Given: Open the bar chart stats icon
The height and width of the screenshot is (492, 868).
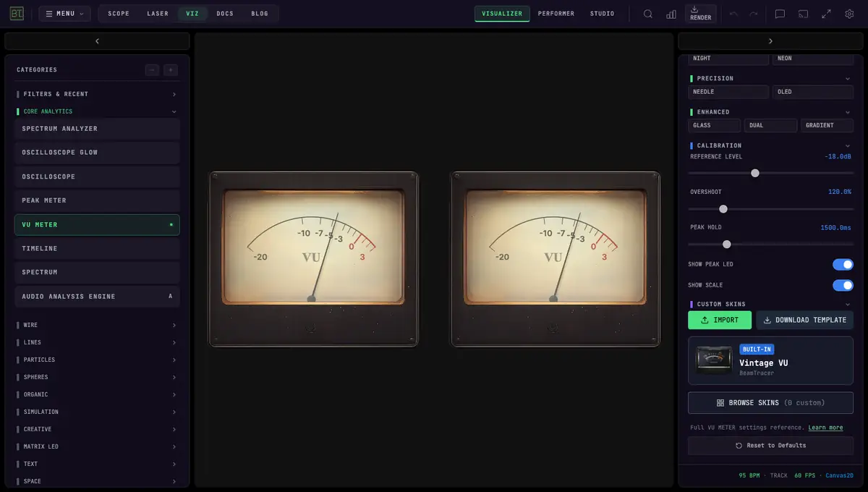Looking at the screenshot, I should click(x=671, y=14).
